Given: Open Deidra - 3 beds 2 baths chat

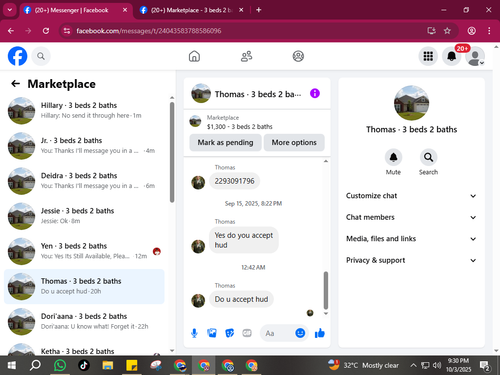Looking at the screenshot, I should coord(84,181).
